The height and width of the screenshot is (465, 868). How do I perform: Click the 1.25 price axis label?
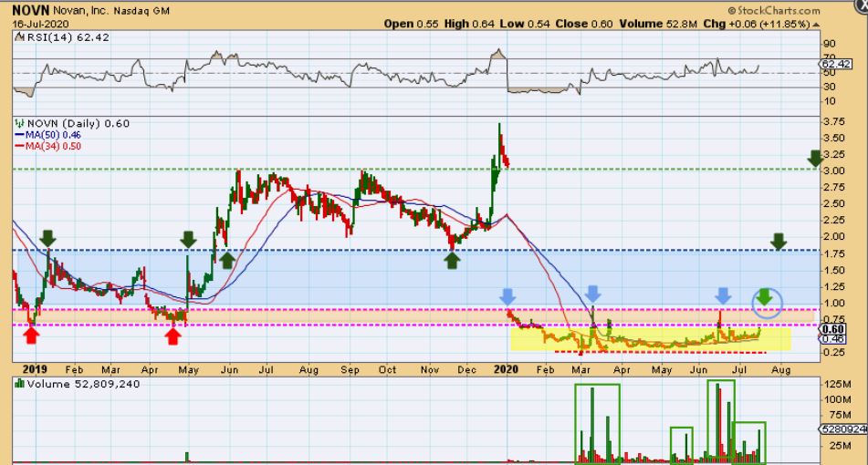(834, 286)
